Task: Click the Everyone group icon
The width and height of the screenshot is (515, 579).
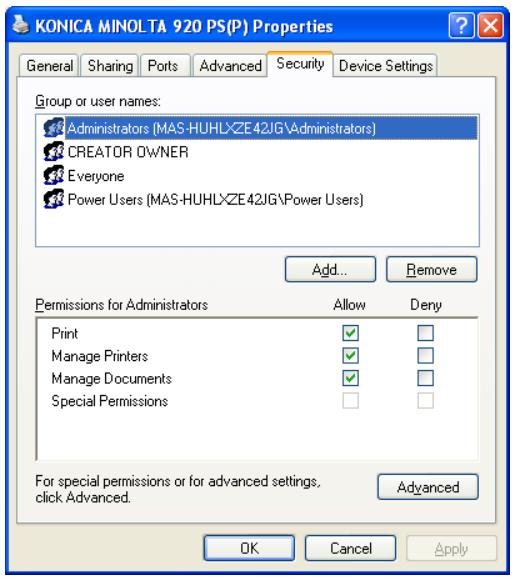Action: [54, 175]
